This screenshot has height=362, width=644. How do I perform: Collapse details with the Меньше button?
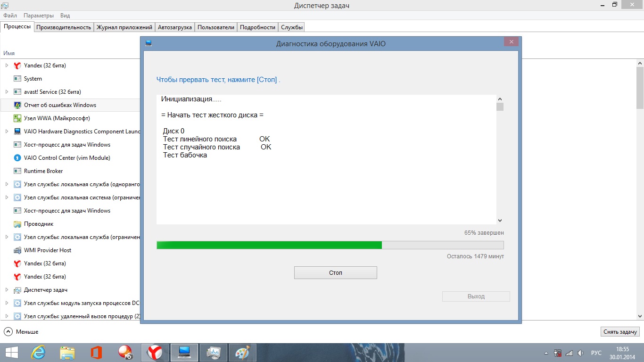[x=21, y=332]
